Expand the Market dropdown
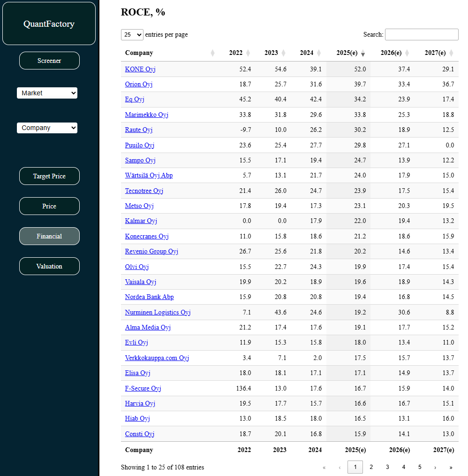The height and width of the screenshot is (476, 468). pyautogui.click(x=47, y=93)
